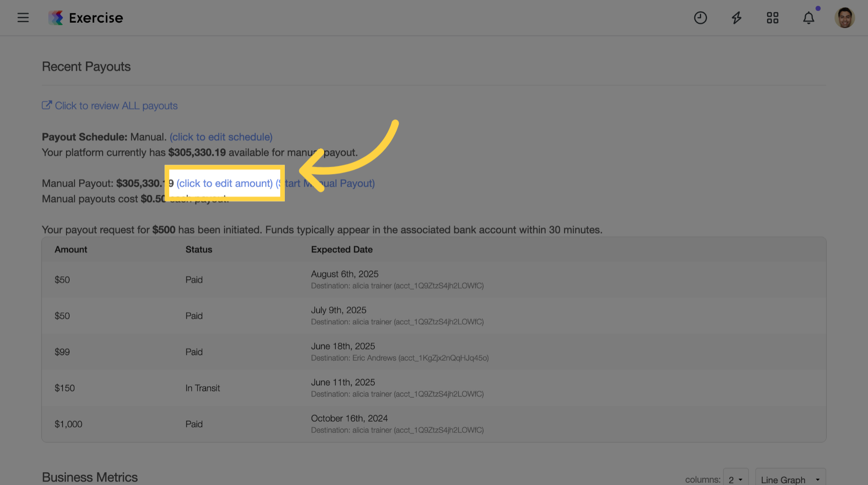Open the notifications bell
Viewport: 868px width, 485px height.
pos(809,18)
